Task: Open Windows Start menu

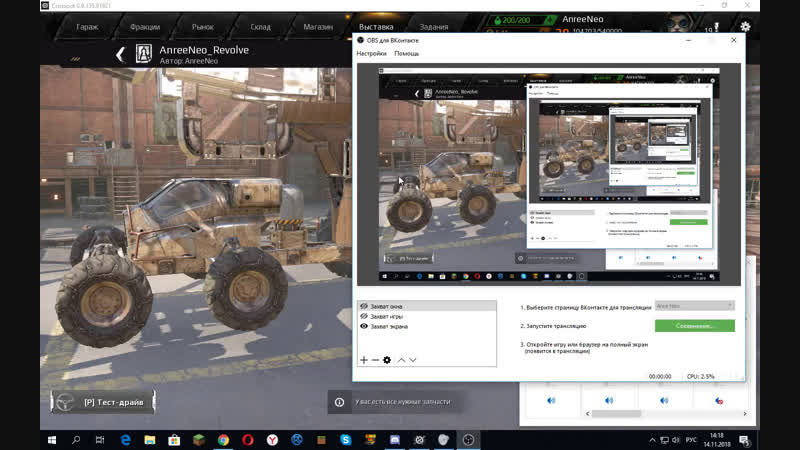Action: pos(52,440)
